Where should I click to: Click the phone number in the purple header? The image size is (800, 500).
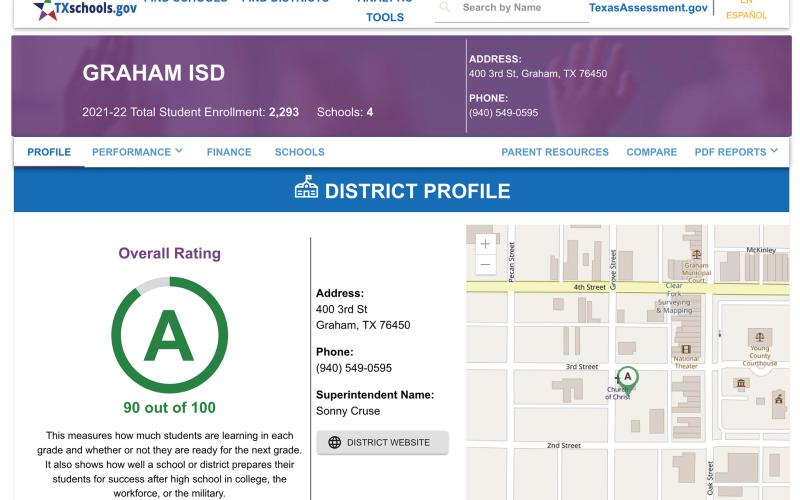pos(503,113)
